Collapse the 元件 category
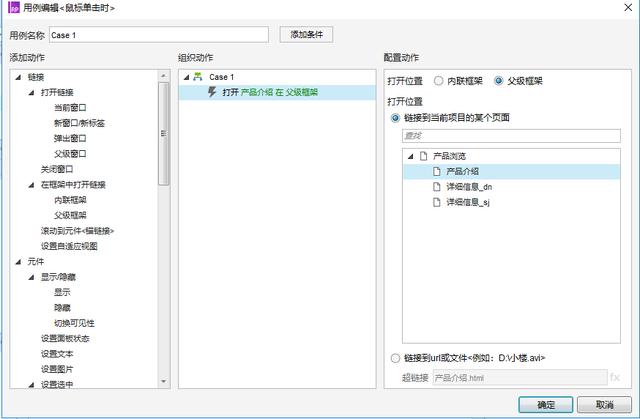Screen dimensions: 640x419 pos(18,262)
